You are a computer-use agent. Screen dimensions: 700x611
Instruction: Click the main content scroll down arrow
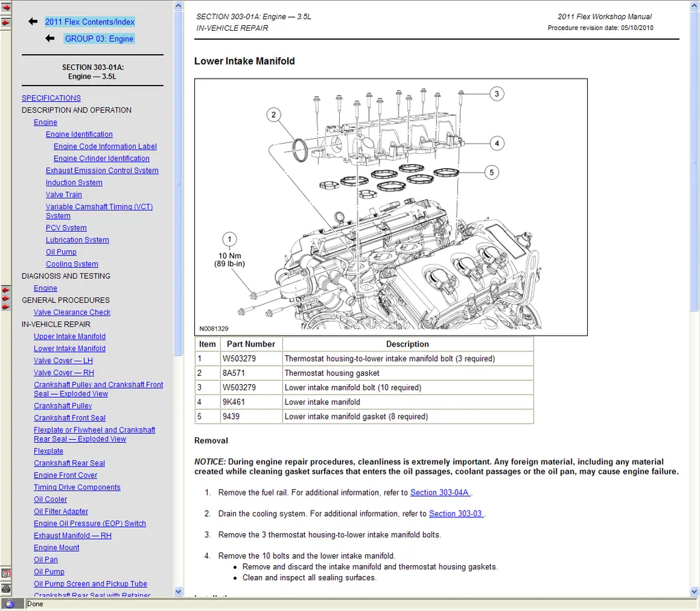[x=695, y=591]
